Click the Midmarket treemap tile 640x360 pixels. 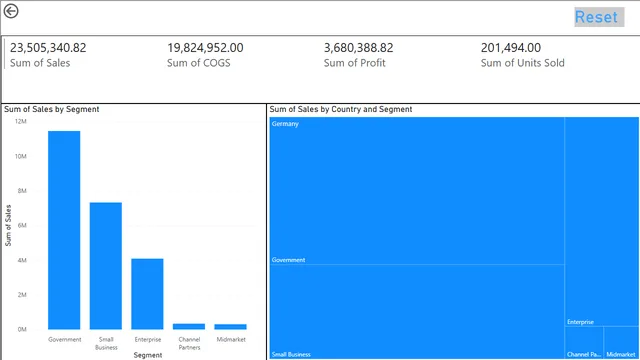click(x=621, y=343)
